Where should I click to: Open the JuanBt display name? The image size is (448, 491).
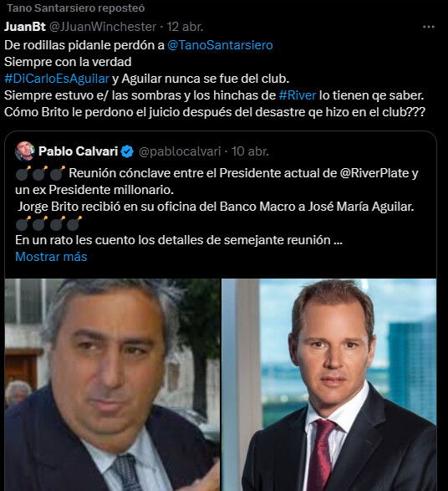[x=25, y=27]
